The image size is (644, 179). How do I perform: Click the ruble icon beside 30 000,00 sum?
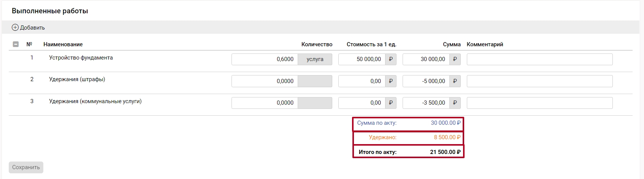click(455, 59)
